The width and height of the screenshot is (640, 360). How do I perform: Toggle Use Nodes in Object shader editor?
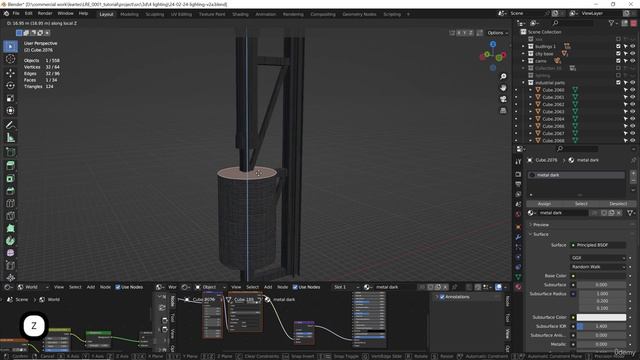point(295,287)
